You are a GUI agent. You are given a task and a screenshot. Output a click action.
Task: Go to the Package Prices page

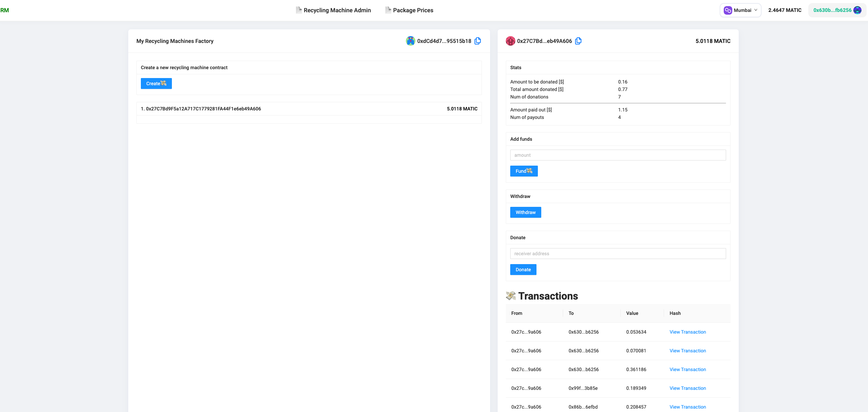coord(409,10)
